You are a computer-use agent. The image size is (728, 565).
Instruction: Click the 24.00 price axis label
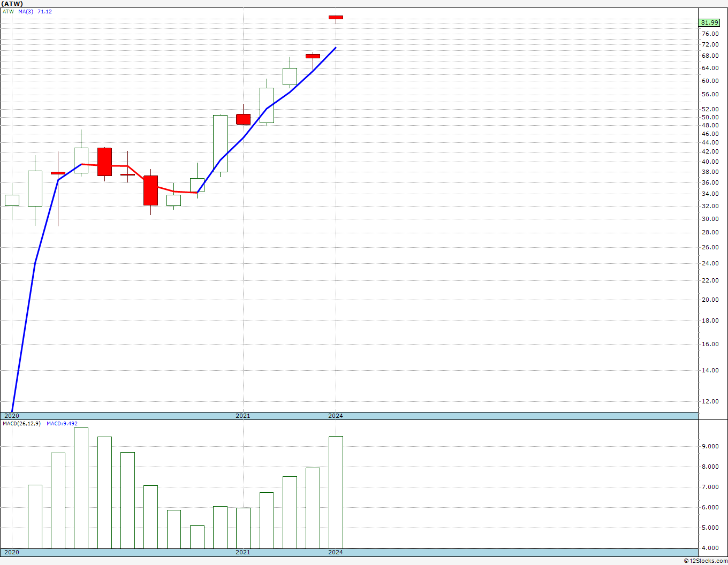[710, 263]
